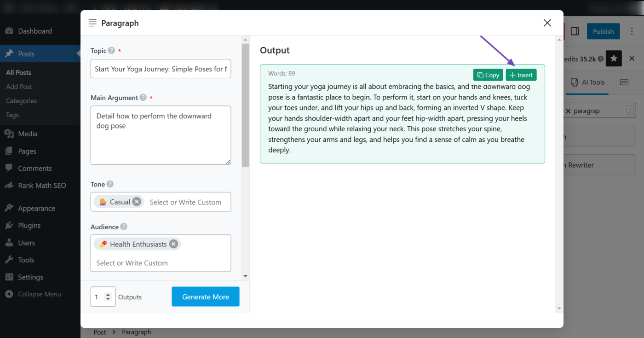Viewport: 644px width, 338px height.
Task: Insert the generated paragraph output
Action: 521,75
